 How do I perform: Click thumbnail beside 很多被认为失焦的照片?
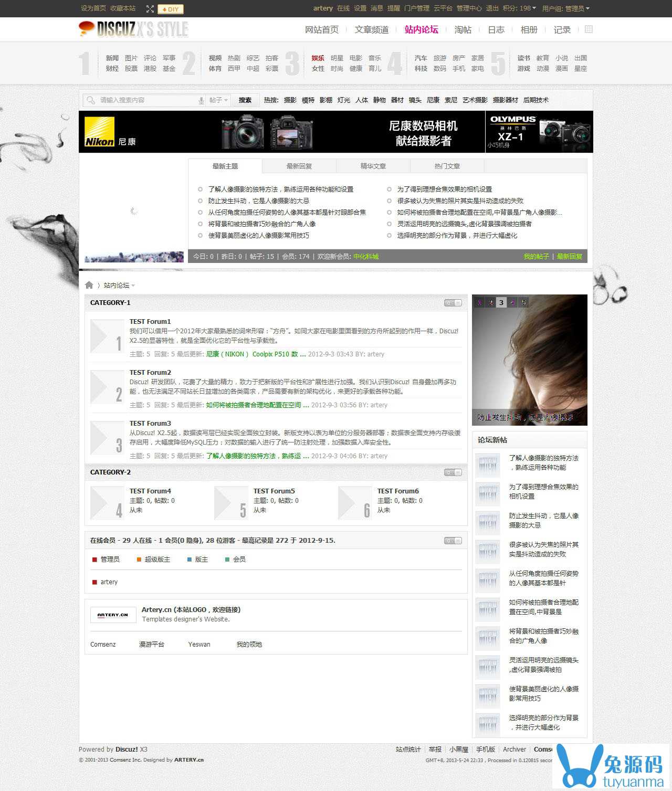coord(488,552)
